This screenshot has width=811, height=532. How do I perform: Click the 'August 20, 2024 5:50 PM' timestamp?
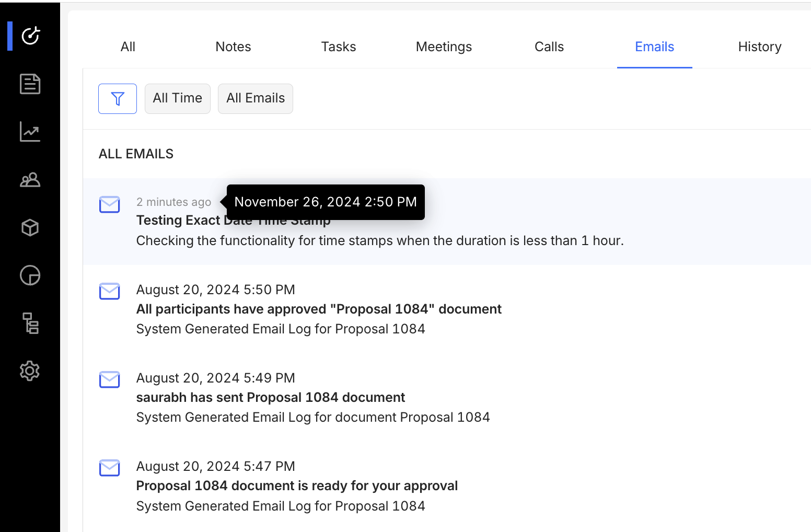[x=216, y=290]
